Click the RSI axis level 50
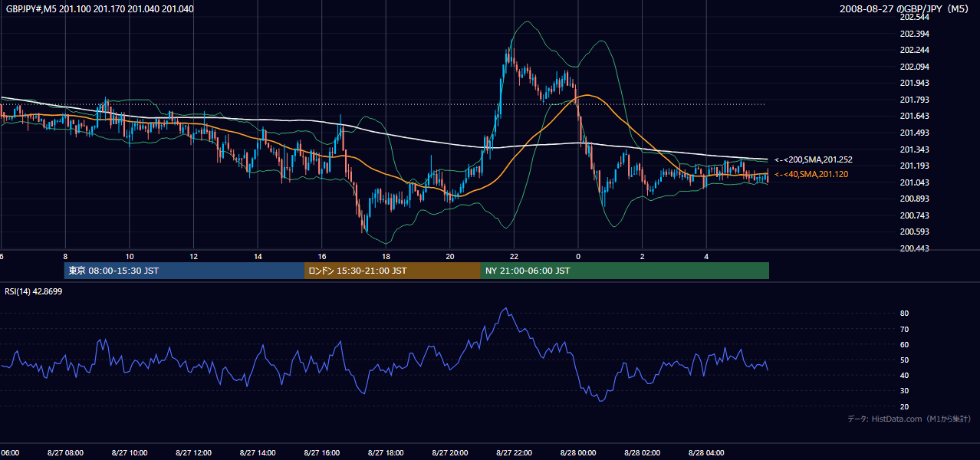Image resolution: width=980 pixels, height=460 pixels. 905,360
